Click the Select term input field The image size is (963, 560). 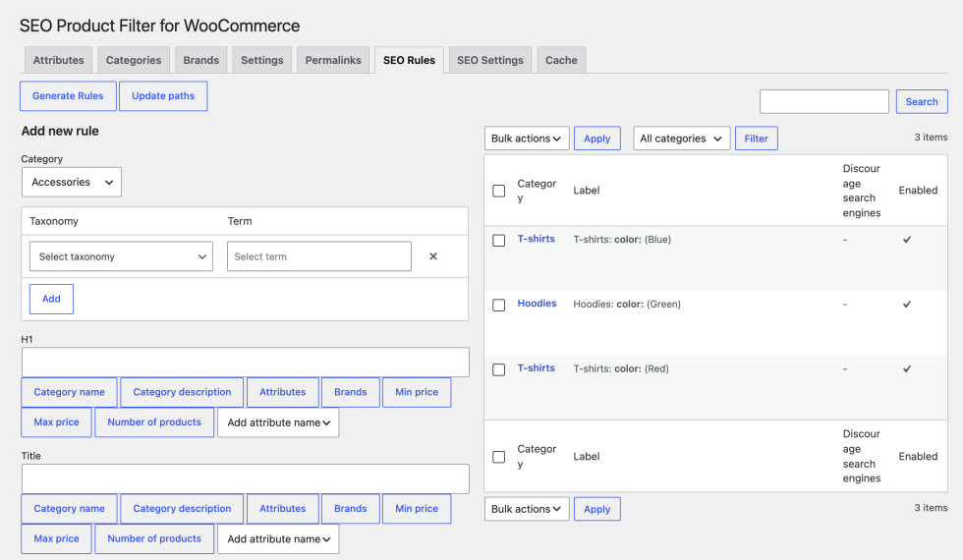coord(318,256)
